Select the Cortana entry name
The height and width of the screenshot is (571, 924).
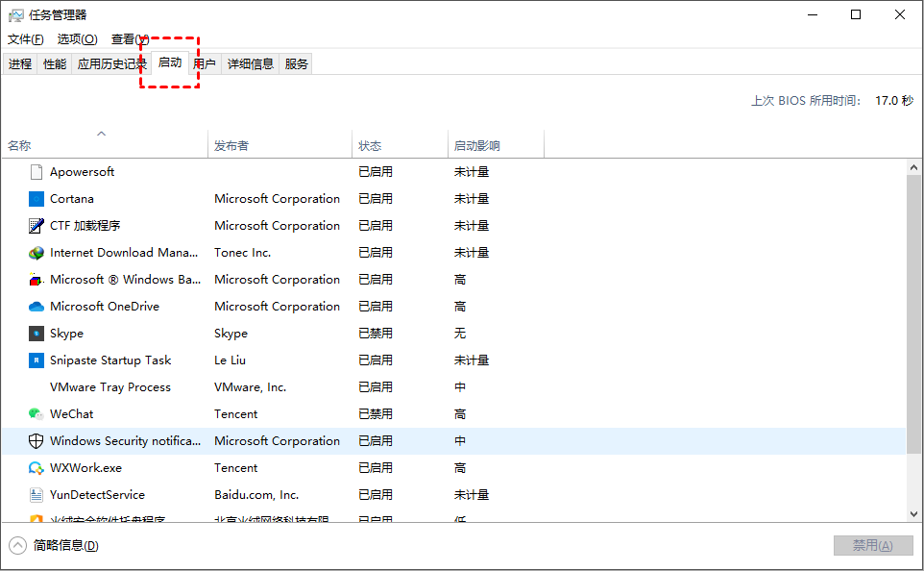coord(72,199)
